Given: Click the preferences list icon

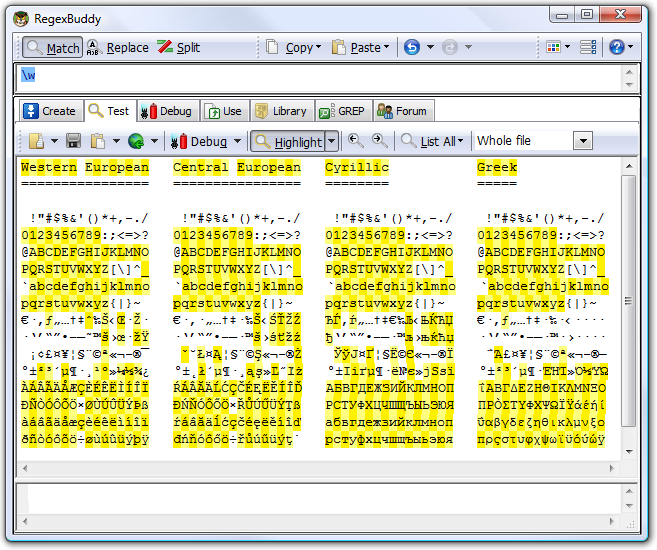Looking at the screenshot, I should click(588, 47).
